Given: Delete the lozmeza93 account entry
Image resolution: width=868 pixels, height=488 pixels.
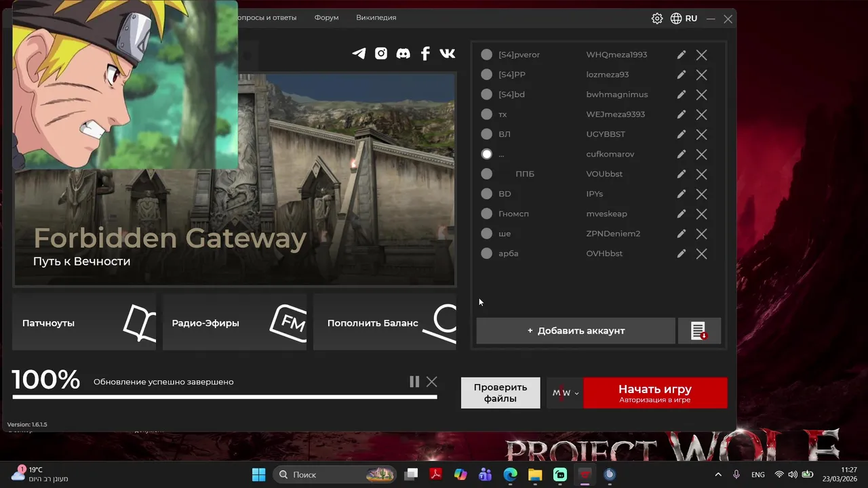Looking at the screenshot, I should pos(702,75).
